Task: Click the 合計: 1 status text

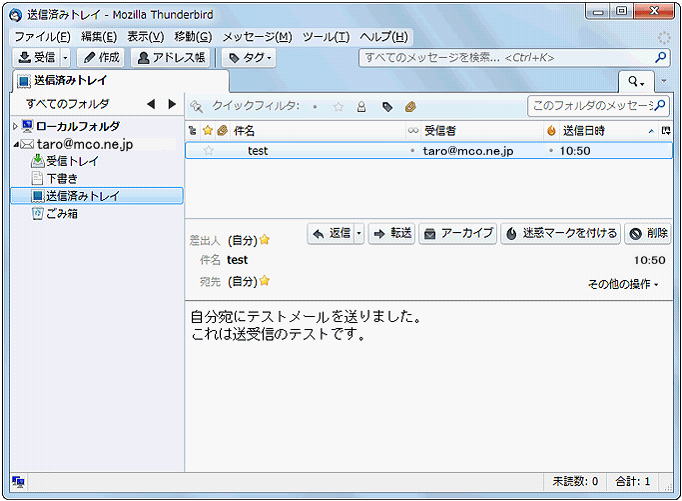Action: click(632, 481)
